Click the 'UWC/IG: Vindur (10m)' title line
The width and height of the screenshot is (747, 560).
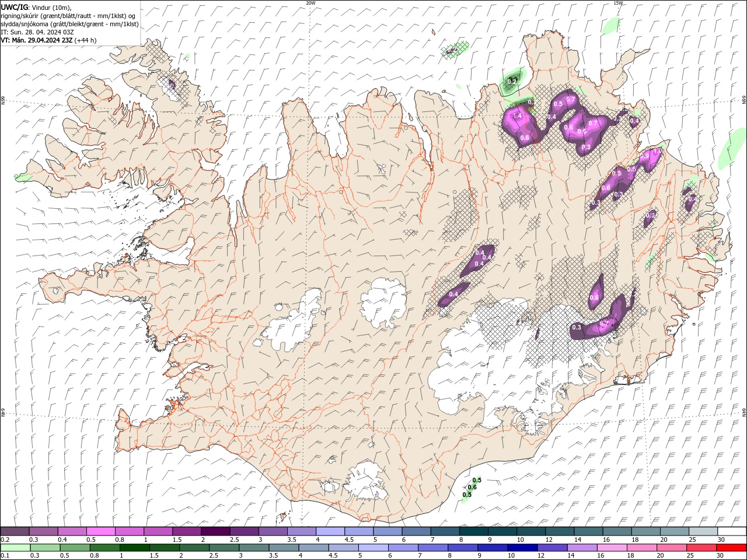(37, 7)
